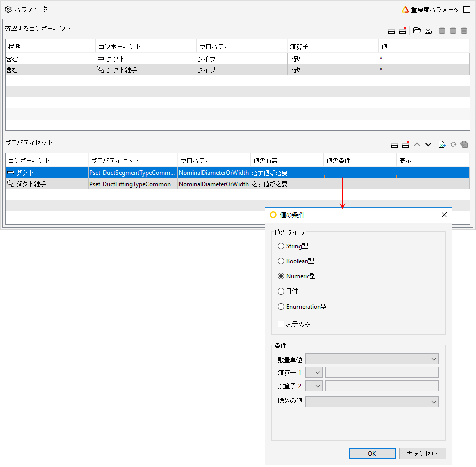
Task: Click the save/download filter icon
Action: pos(428,30)
